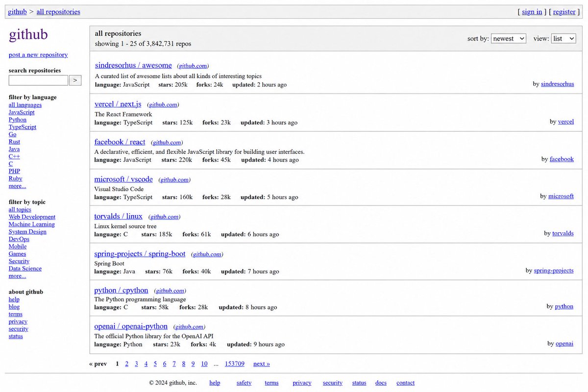The width and height of the screenshot is (588, 392).
Task: Filter by Ruby language
Action: point(16,178)
